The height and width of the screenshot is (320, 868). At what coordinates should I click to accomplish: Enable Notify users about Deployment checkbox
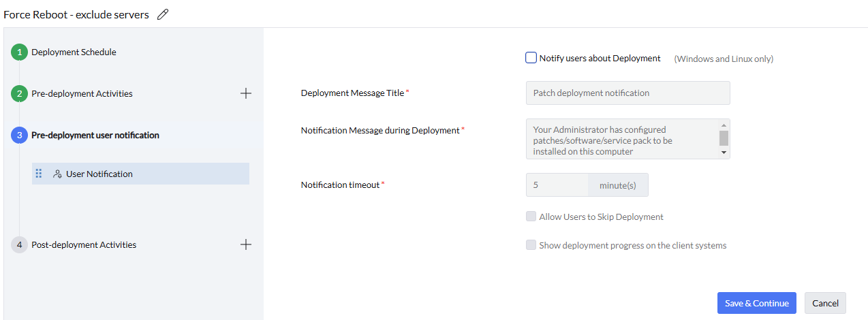tap(531, 58)
